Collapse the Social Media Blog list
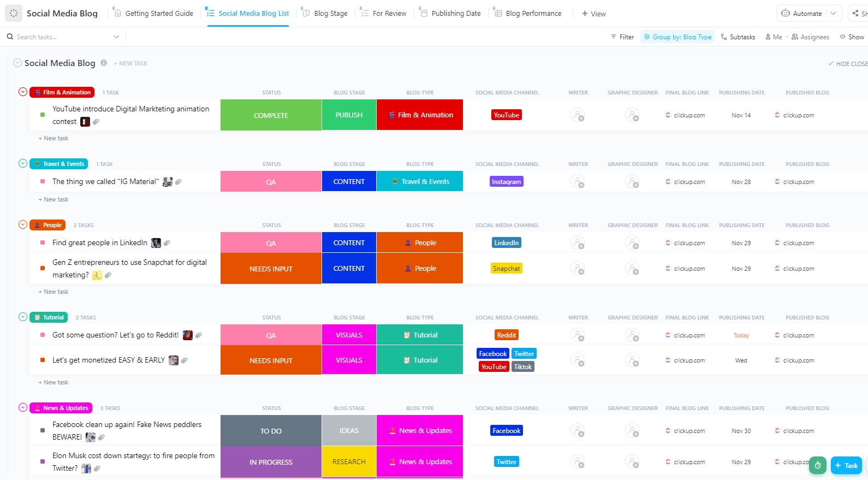868x480 pixels. [x=17, y=63]
